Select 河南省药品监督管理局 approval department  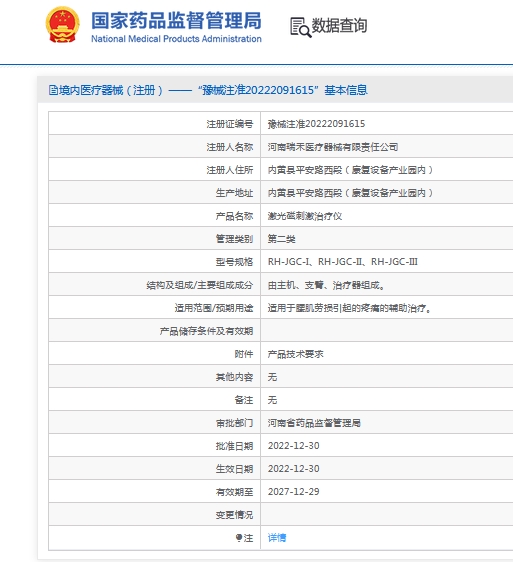[x=314, y=423]
